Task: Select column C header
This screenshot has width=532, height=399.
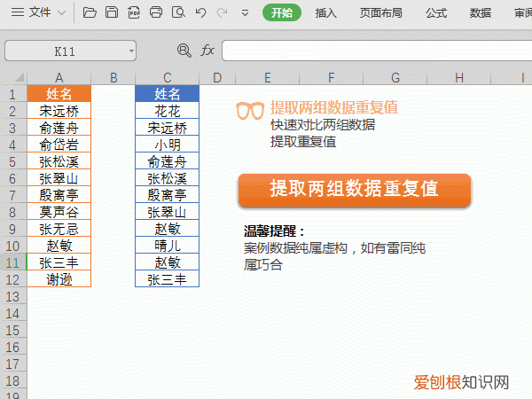Action: click(x=168, y=78)
